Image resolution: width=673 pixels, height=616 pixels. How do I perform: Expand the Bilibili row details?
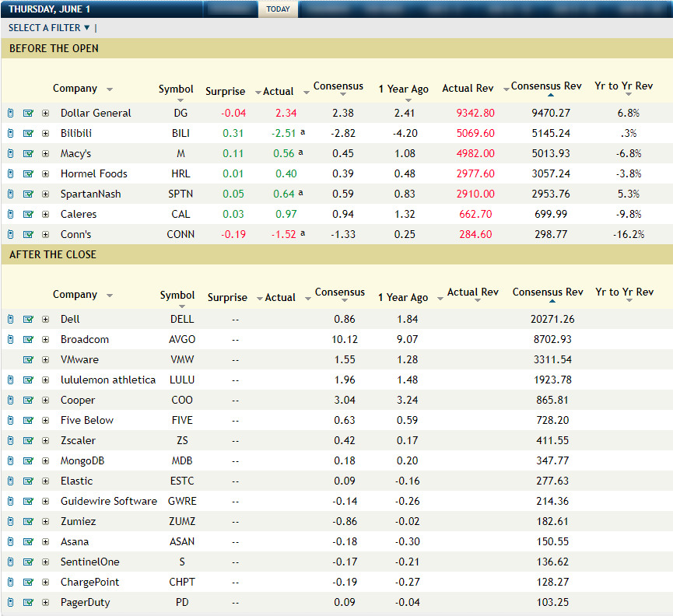click(45, 134)
